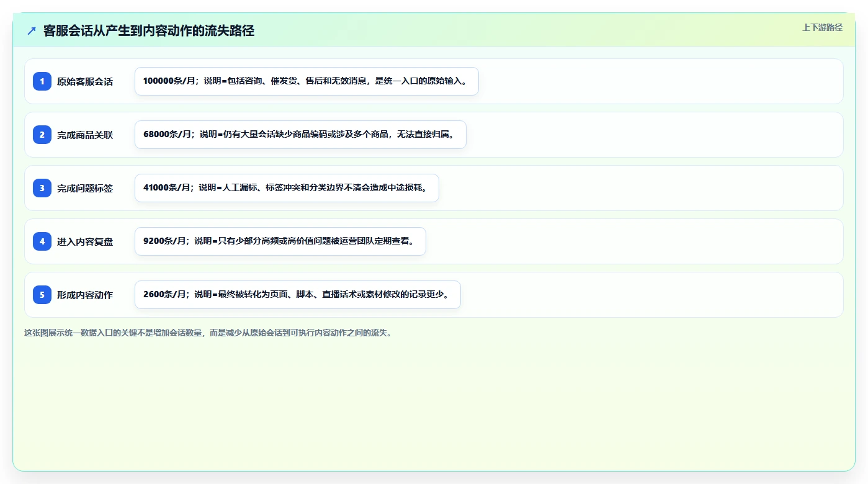Image resolution: width=868 pixels, height=484 pixels.
Task: Click the step 5 number badge
Action: 42,295
